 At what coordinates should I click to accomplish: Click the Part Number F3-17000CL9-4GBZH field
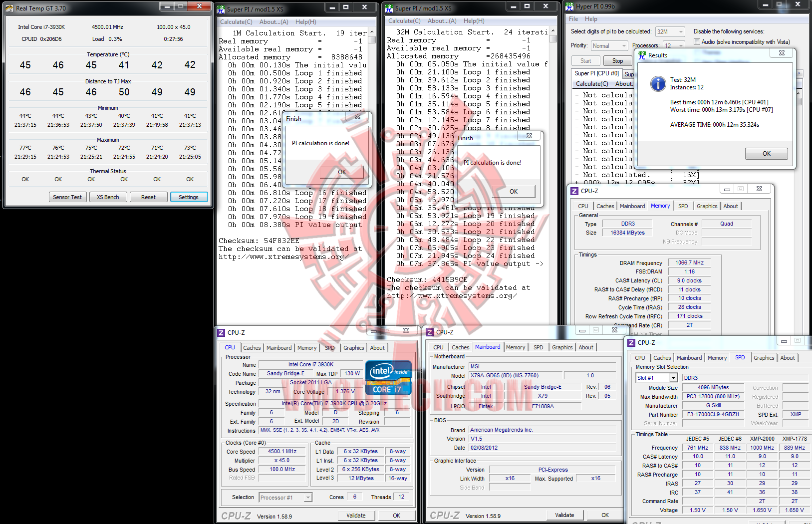point(713,415)
